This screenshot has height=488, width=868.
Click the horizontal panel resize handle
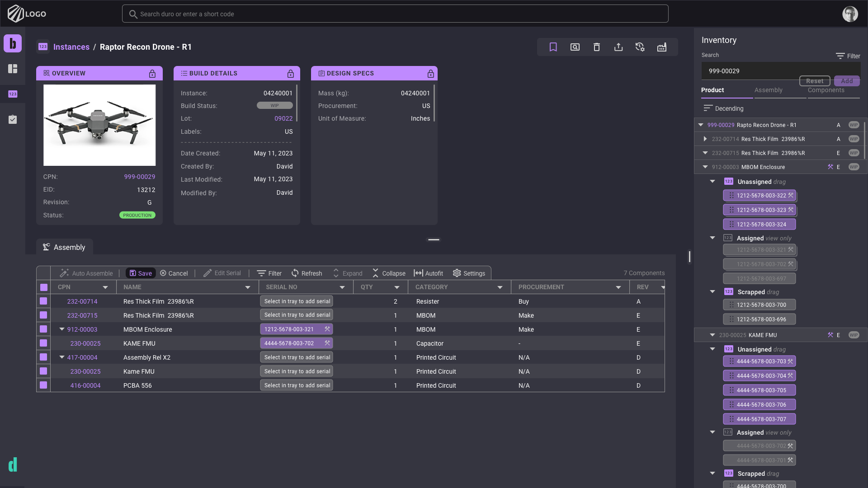coord(434,240)
